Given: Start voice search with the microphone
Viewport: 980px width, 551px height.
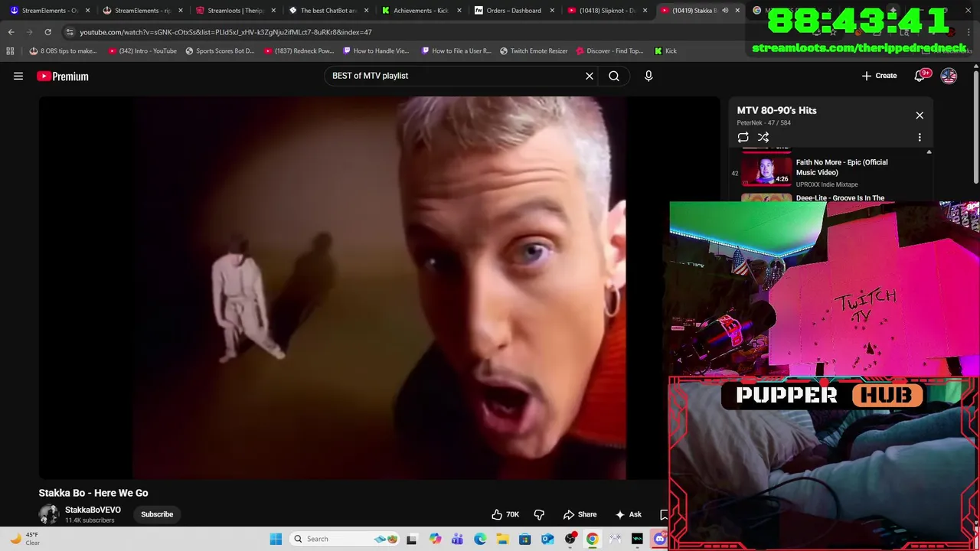Looking at the screenshot, I should (648, 76).
